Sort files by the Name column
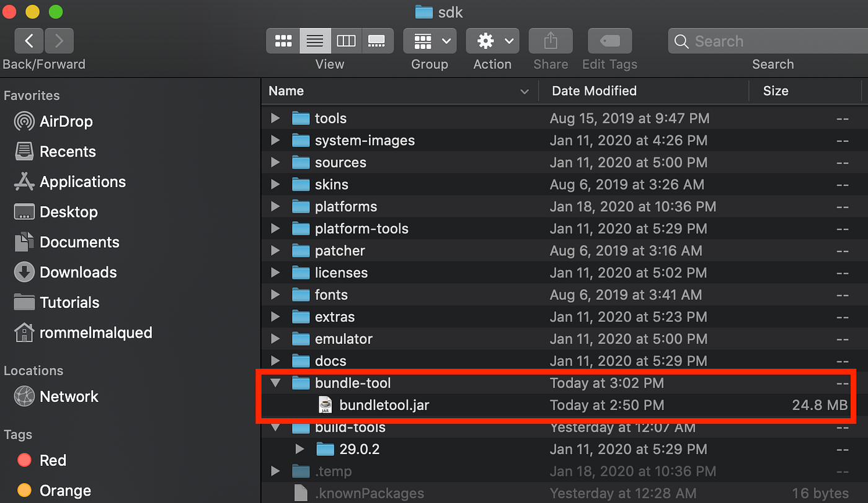 tap(286, 90)
